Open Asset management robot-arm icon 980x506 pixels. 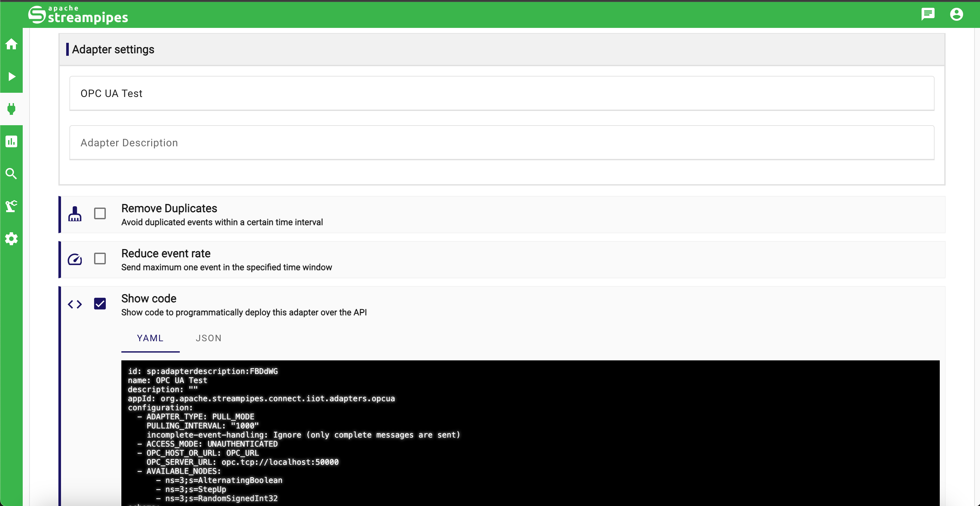[x=11, y=206]
